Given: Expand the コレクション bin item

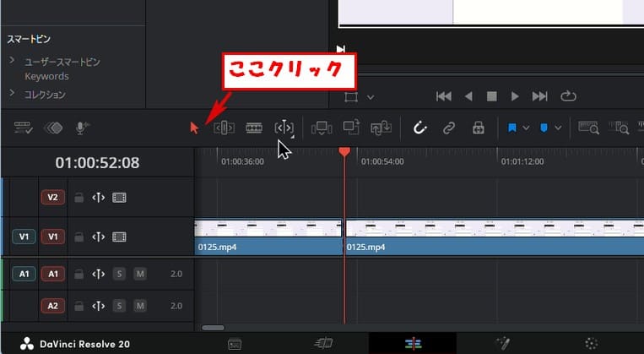Looking at the screenshot, I should pyautogui.click(x=12, y=94).
